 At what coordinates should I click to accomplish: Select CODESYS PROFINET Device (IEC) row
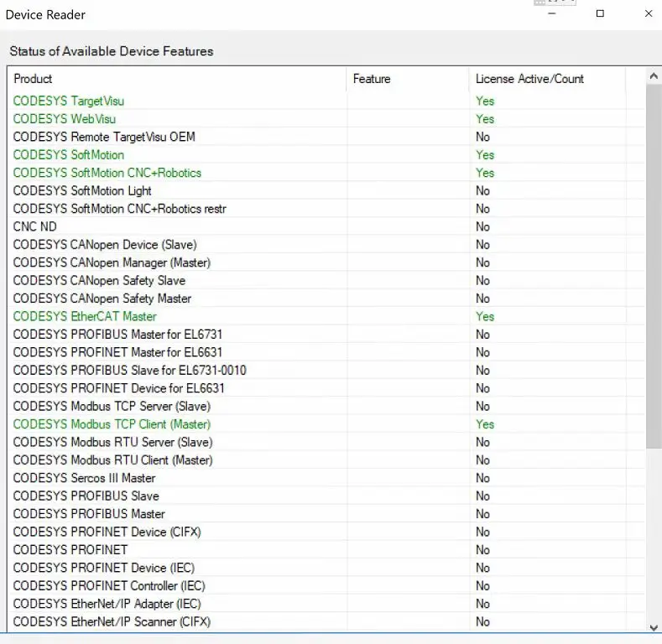click(326, 568)
